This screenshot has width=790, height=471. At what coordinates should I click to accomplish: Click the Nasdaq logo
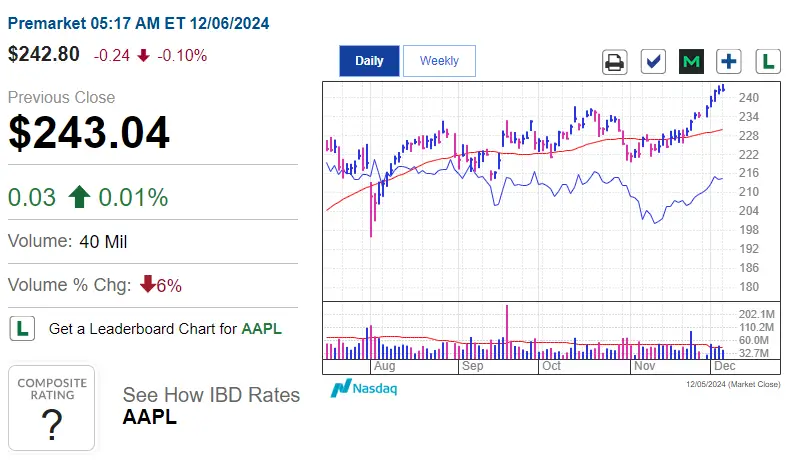pos(364,388)
